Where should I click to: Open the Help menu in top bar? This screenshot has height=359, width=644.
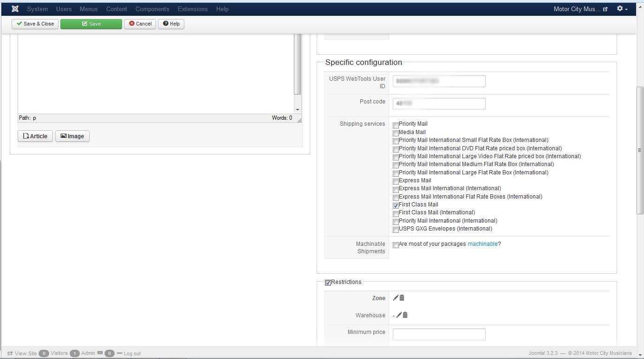coord(222,9)
